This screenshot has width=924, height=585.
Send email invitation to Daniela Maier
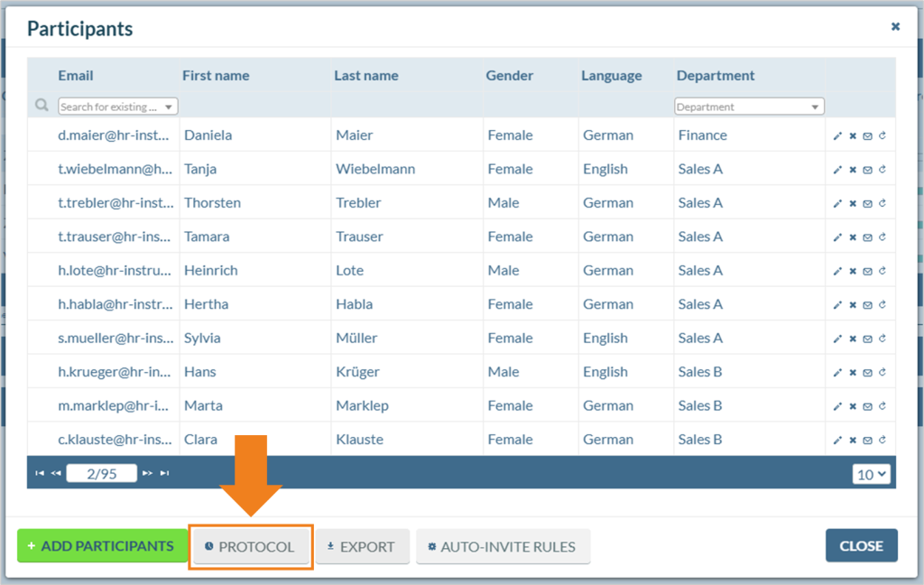coord(867,136)
